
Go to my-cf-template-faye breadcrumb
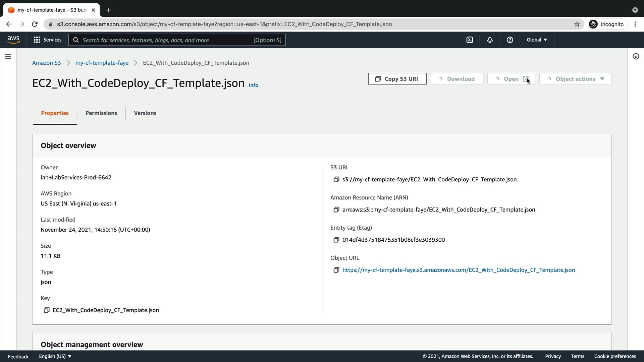[x=102, y=63]
